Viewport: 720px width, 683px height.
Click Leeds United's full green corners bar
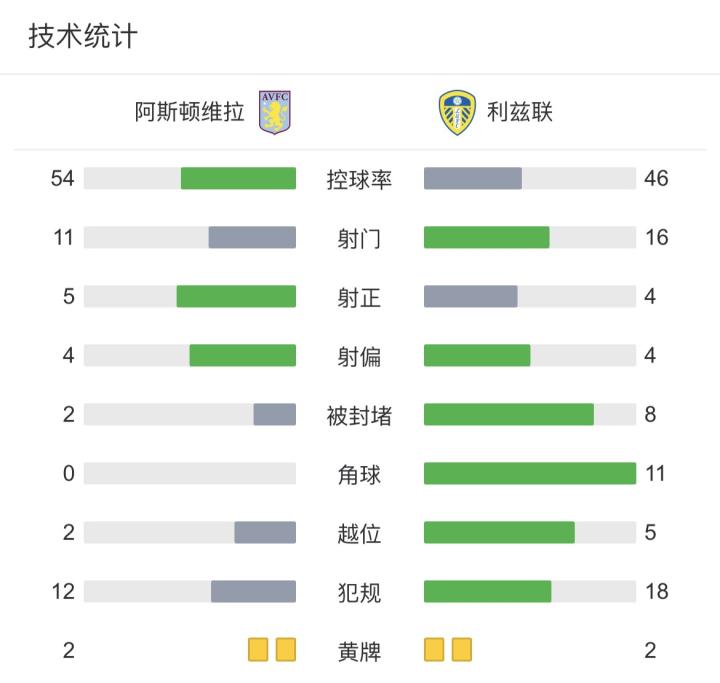[530, 473]
